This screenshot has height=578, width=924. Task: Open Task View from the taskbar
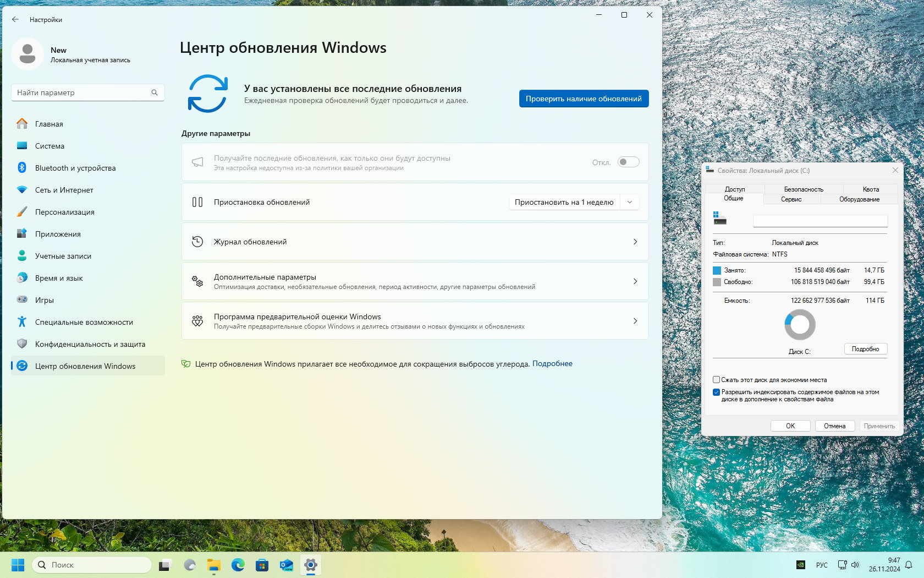click(164, 565)
